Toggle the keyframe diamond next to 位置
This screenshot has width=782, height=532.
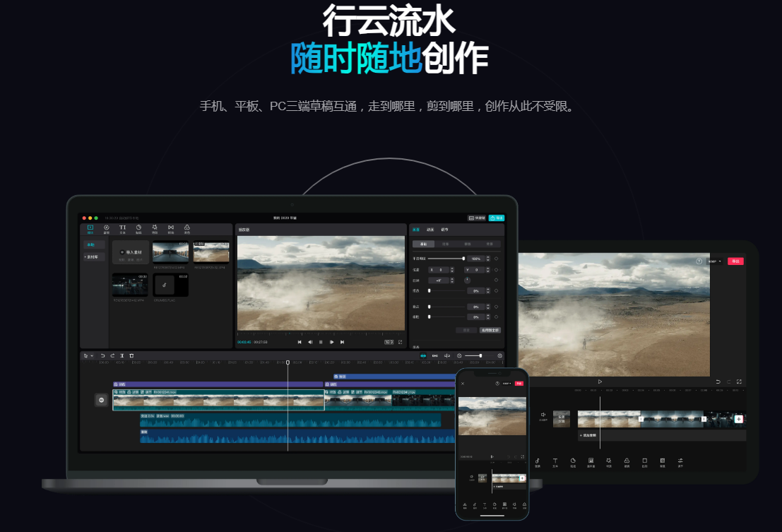[x=497, y=270]
